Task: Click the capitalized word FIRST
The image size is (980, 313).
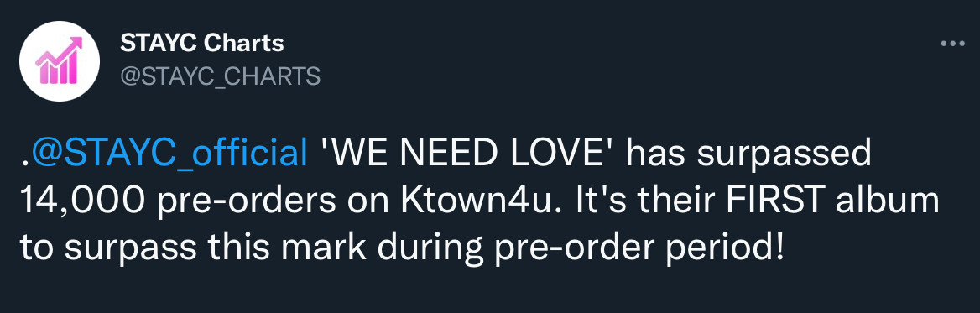Action: coord(795,201)
